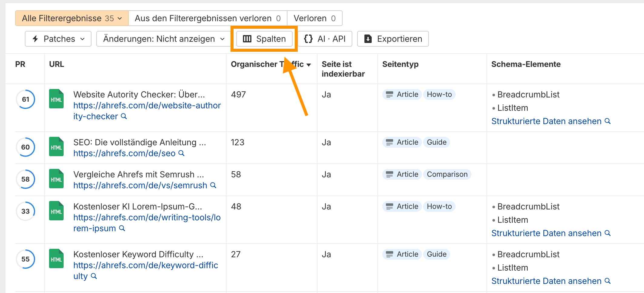Click HTML file icon for Website Autority Checker

pyautogui.click(x=56, y=99)
